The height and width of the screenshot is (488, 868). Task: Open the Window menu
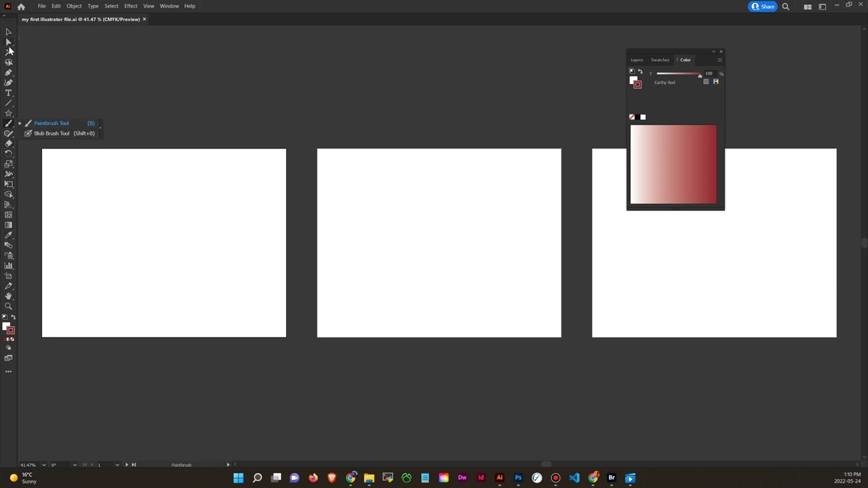(170, 6)
